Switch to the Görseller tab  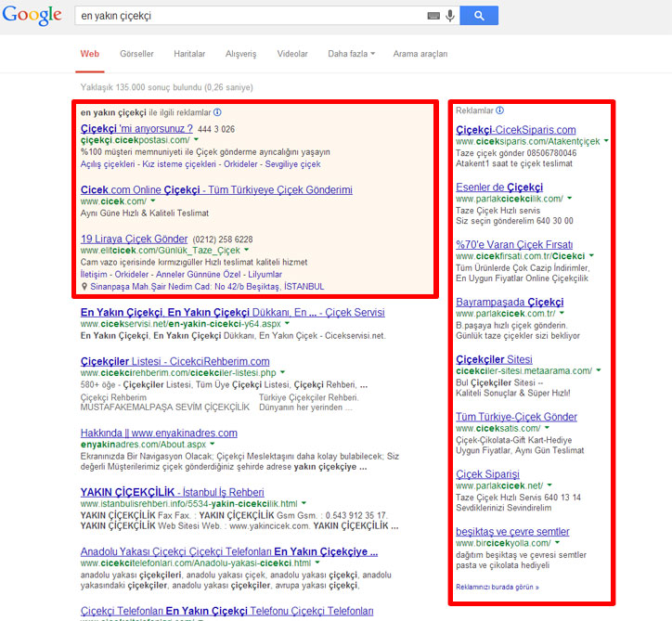tap(136, 54)
